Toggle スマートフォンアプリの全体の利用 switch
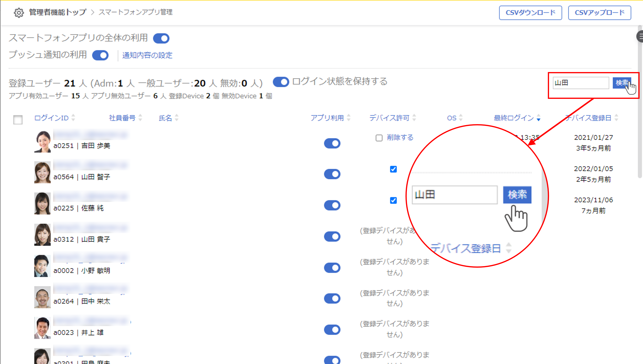Screen dimensions: 643x364 coord(161,39)
